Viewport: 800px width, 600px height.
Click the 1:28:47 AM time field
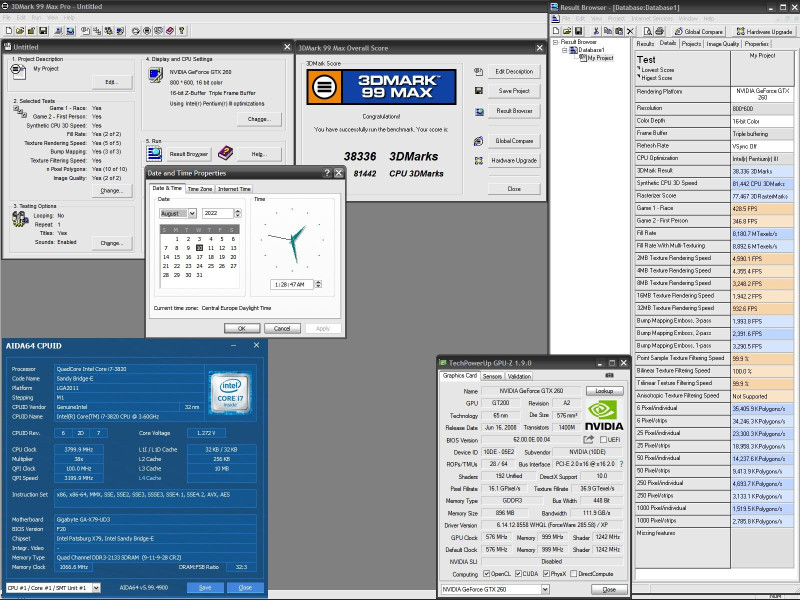pos(292,284)
